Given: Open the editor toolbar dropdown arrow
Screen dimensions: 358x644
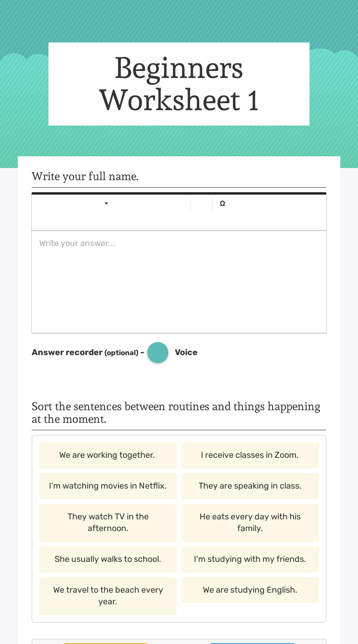Looking at the screenshot, I should click(x=106, y=203).
